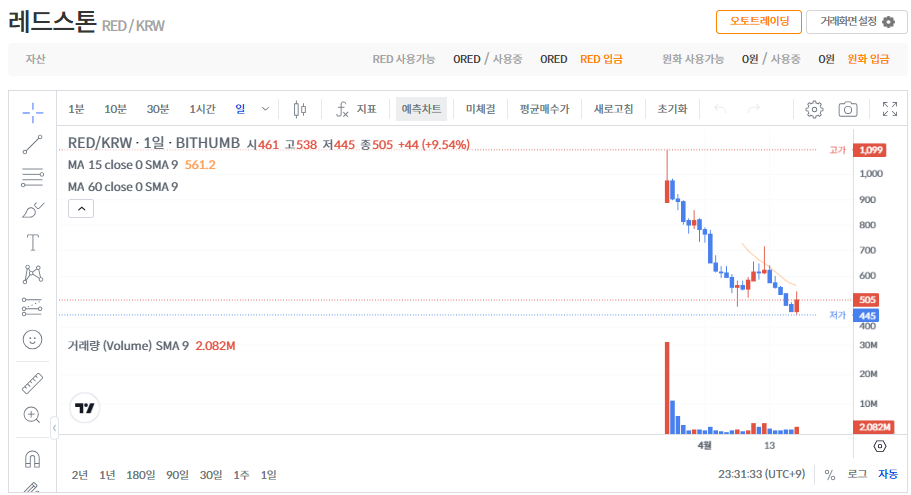Open 거래화면 설정 settings
Screen dimensions: 911x495
pos(856,22)
